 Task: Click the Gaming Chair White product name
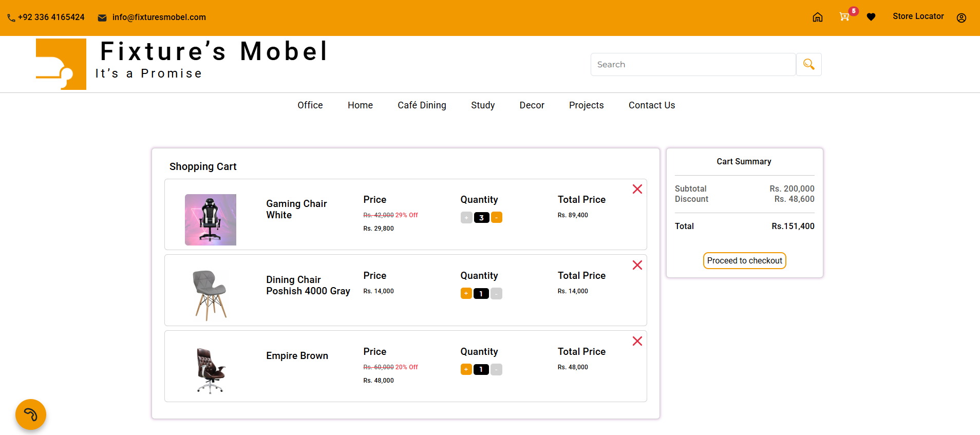point(296,210)
